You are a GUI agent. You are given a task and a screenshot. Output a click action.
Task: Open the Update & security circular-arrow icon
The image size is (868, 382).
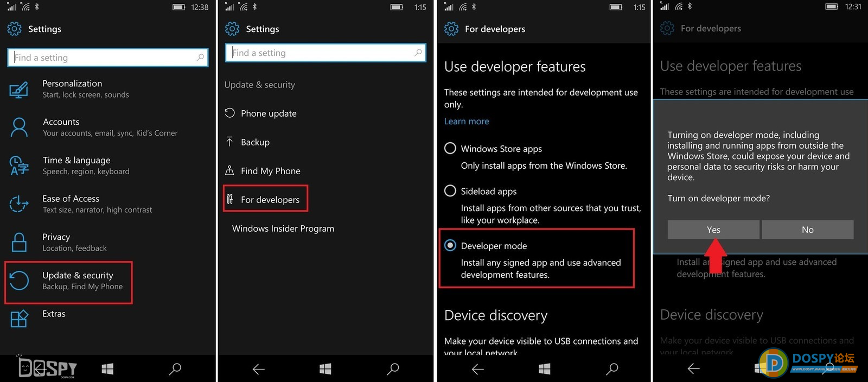19,281
